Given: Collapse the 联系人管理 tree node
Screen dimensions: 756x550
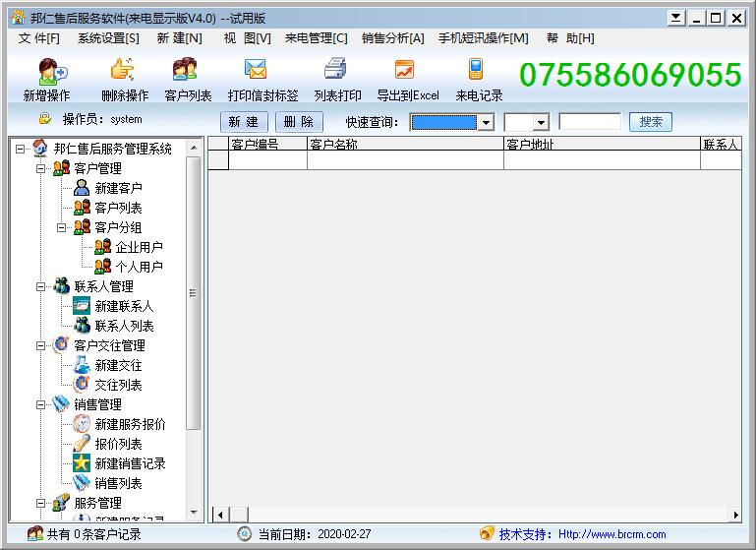Looking at the screenshot, I should (41, 286).
